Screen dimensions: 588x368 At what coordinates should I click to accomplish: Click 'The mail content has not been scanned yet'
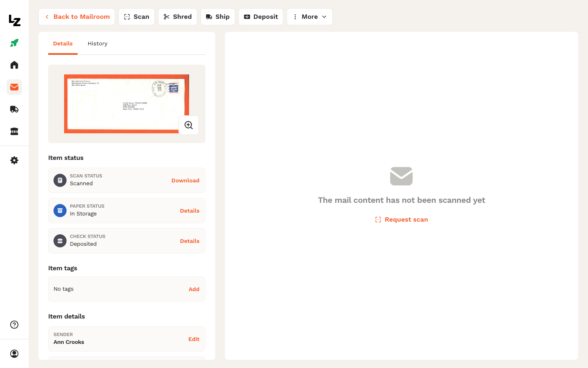[x=401, y=200]
